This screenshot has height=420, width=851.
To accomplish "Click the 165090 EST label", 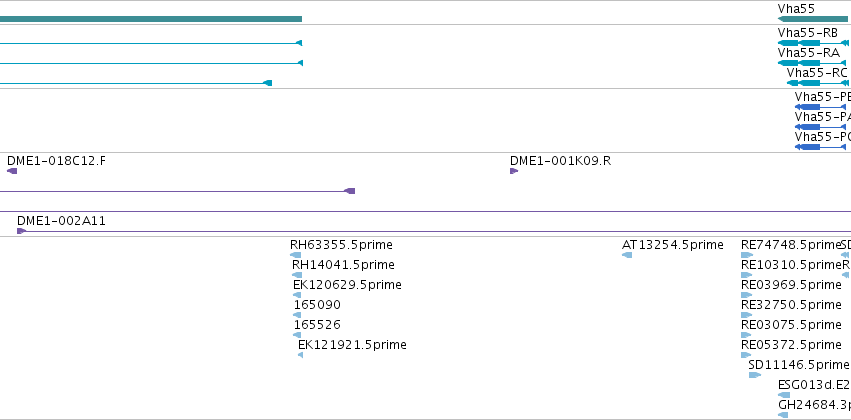I will 317,304.
